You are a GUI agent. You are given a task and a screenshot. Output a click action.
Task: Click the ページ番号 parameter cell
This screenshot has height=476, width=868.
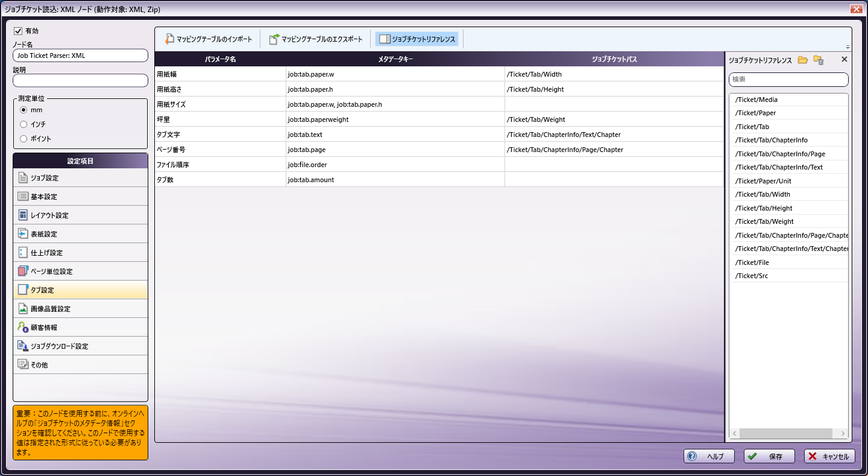click(x=221, y=150)
